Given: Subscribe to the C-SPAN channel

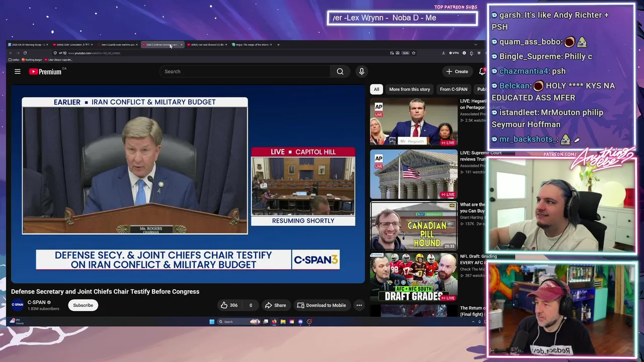Looking at the screenshot, I should click(x=83, y=305).
